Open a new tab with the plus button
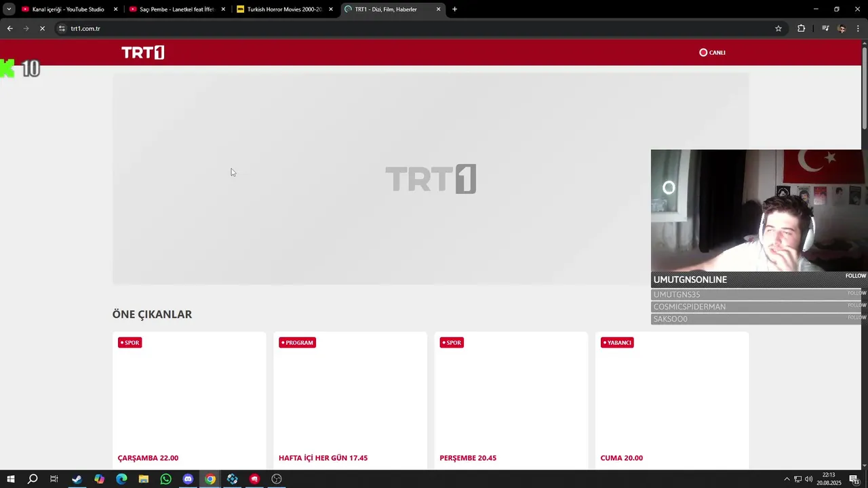This screenshot has height=488, width=868. pos(454,9)
